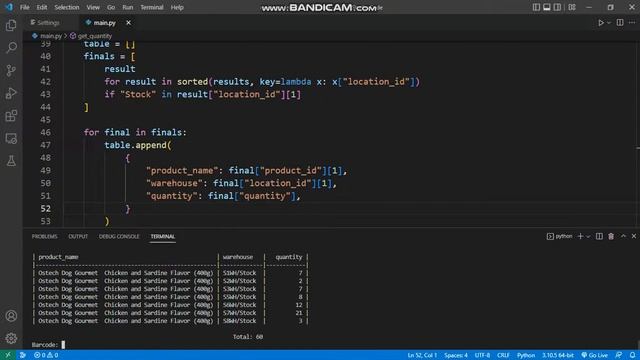Select Python language mode in status bar
This screenshot has width=640, height=360.
coord(526,355)
